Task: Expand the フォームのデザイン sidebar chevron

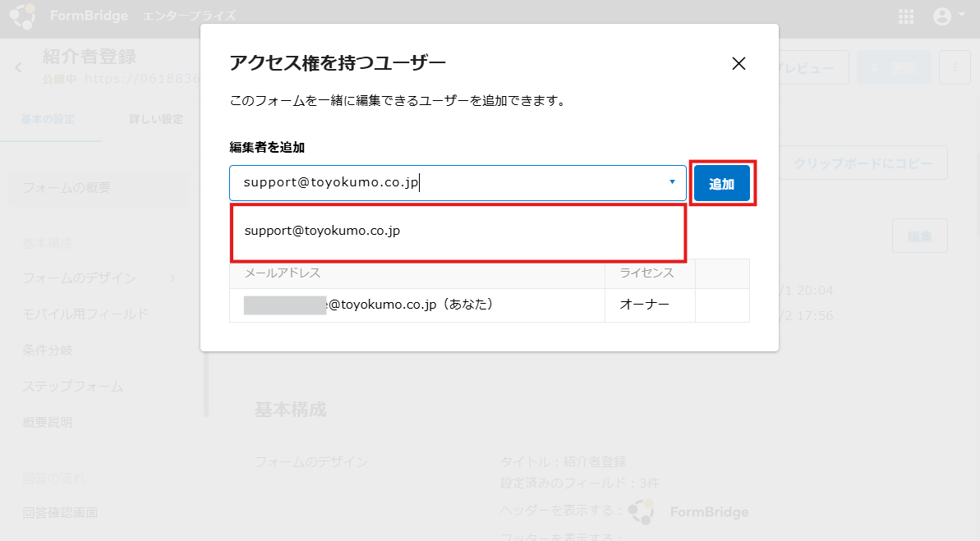Action: point(173,278)
